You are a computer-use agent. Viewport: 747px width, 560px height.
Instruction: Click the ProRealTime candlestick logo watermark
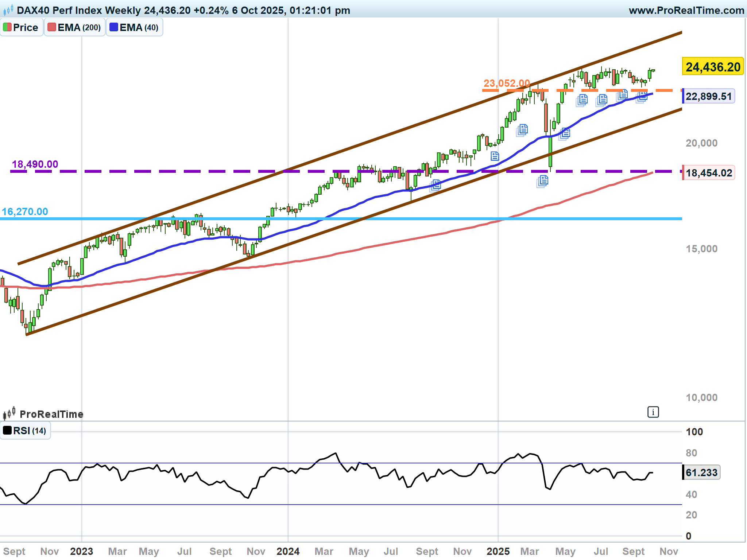click(x=9, y=413)
